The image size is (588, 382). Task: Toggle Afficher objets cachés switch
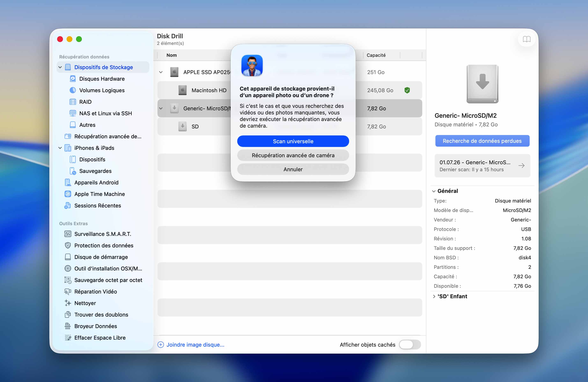(x=410, y=345)
